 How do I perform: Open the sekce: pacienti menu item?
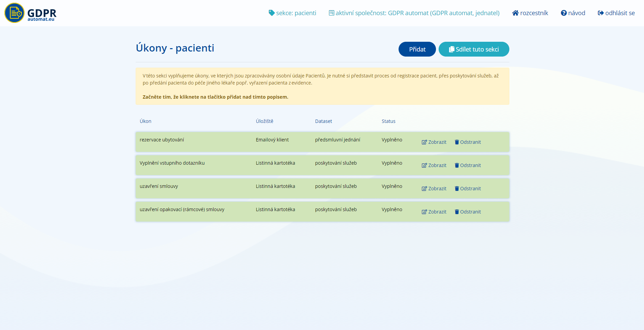pyautogui.click(x=293, y=13)
